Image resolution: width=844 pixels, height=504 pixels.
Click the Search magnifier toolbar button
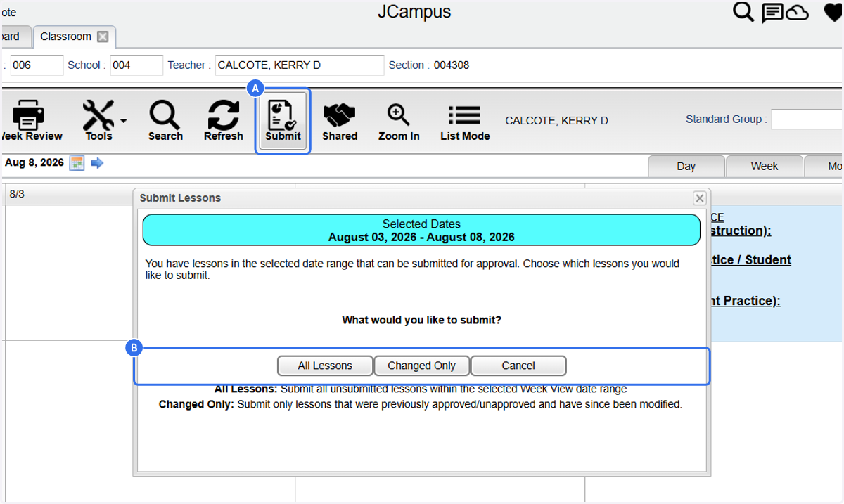pos(165,120)
